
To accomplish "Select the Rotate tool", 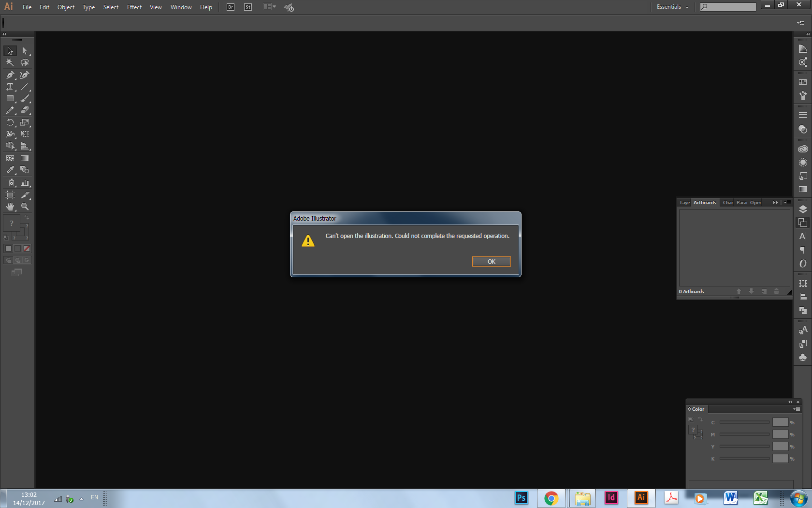I will pos(10,122).
